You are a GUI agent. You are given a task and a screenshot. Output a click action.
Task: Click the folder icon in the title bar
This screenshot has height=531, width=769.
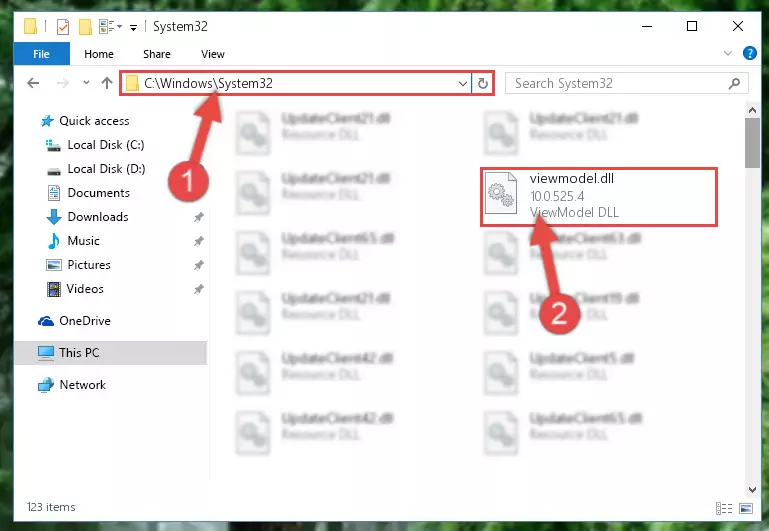[30, 26]
